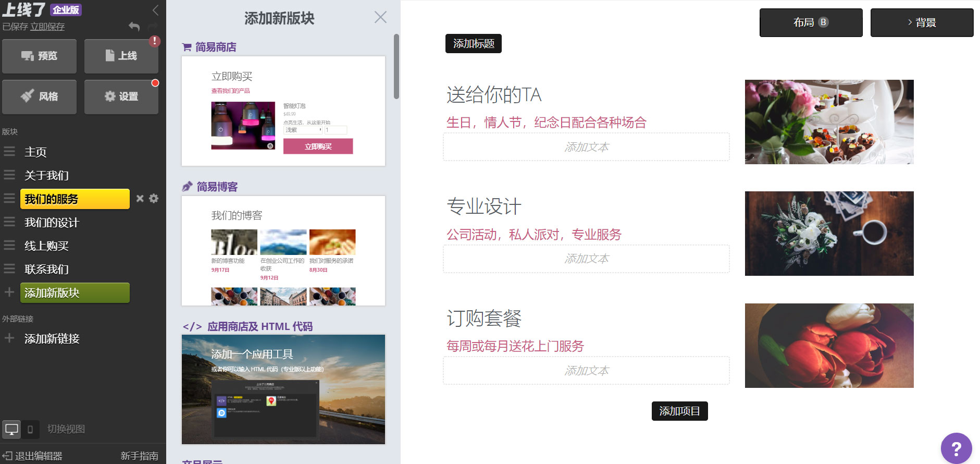Click the 上线 publish button
980x464 pixels.
tap(121, 56)
